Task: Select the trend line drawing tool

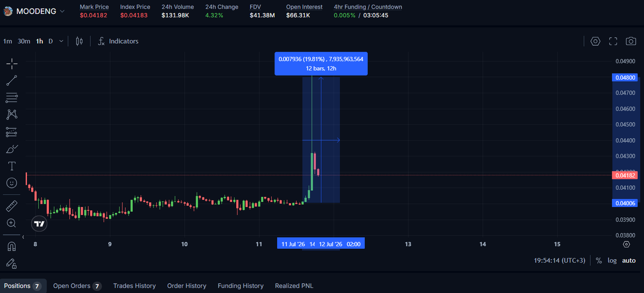Action: tap(12, 80)
